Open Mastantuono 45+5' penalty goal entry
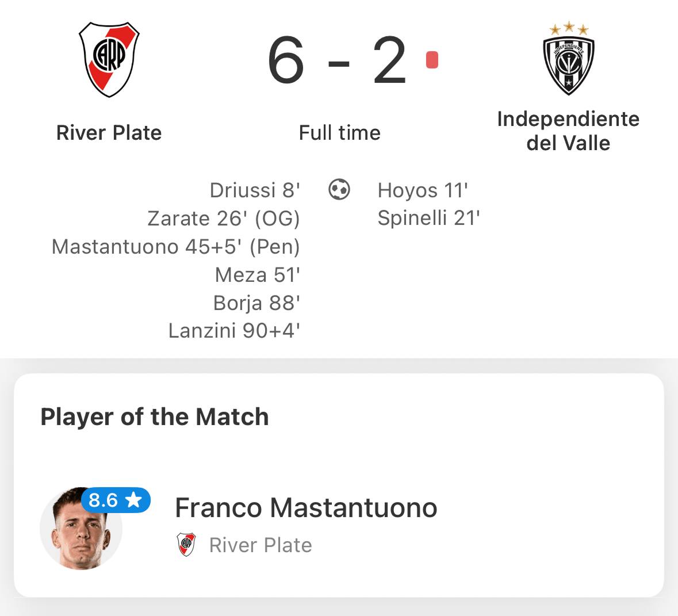This screenshot has width=678, height=616. pyautogui.click(x=175, y=247)
